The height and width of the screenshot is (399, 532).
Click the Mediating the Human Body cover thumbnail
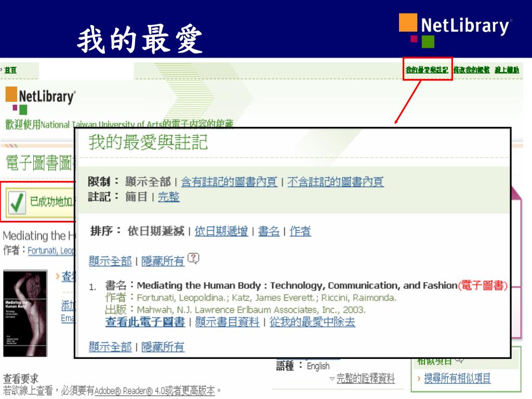coord(25,313)
